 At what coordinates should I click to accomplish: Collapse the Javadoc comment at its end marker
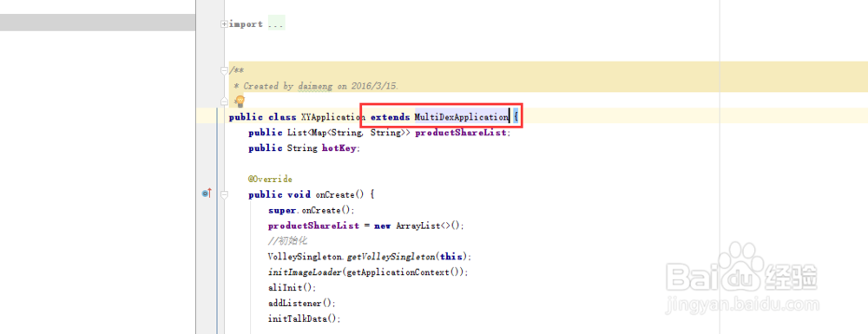pyautogui.click(x=224, y=102)
